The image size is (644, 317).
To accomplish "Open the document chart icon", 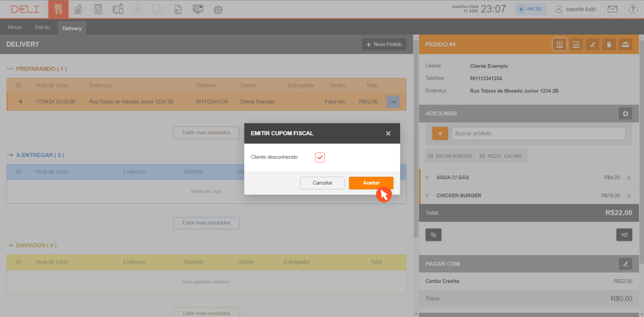I will (178, 9).
